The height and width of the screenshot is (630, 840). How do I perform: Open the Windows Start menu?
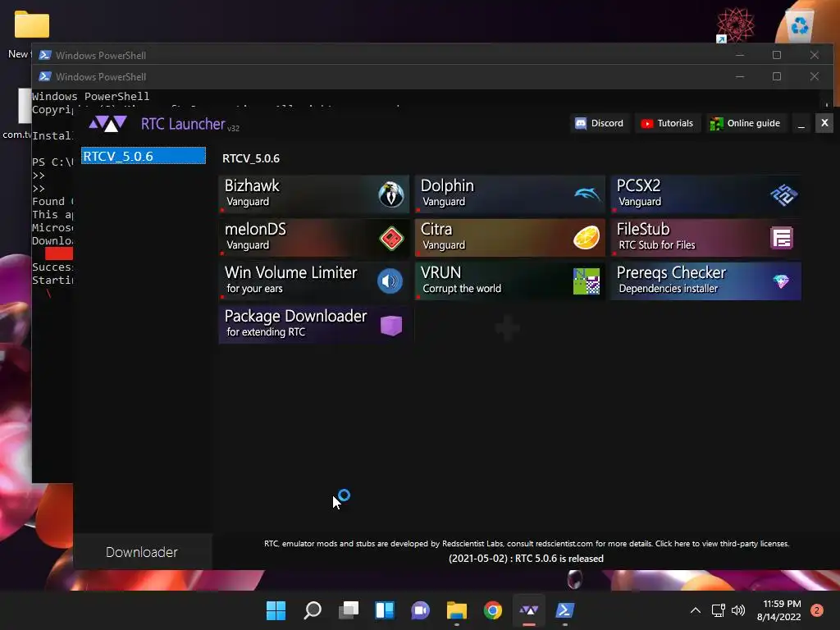pyautogui.click(x=276, y=610)
